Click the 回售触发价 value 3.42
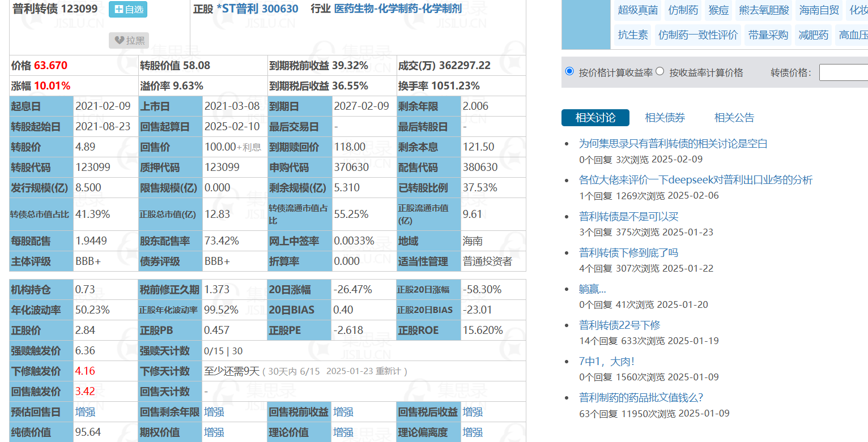This screenshot has width=868, height=442. [86, 392]
